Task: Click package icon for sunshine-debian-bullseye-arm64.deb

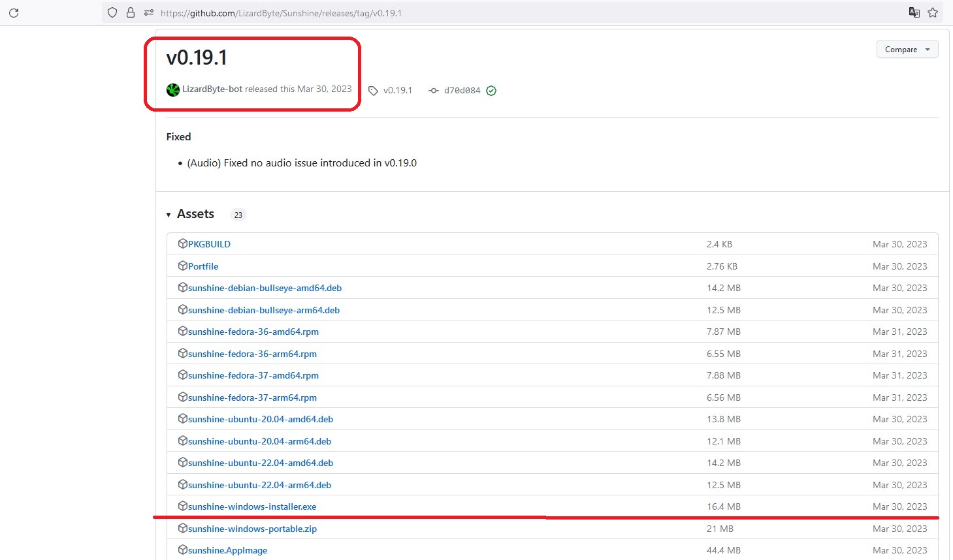Action: tap(183, 309)
